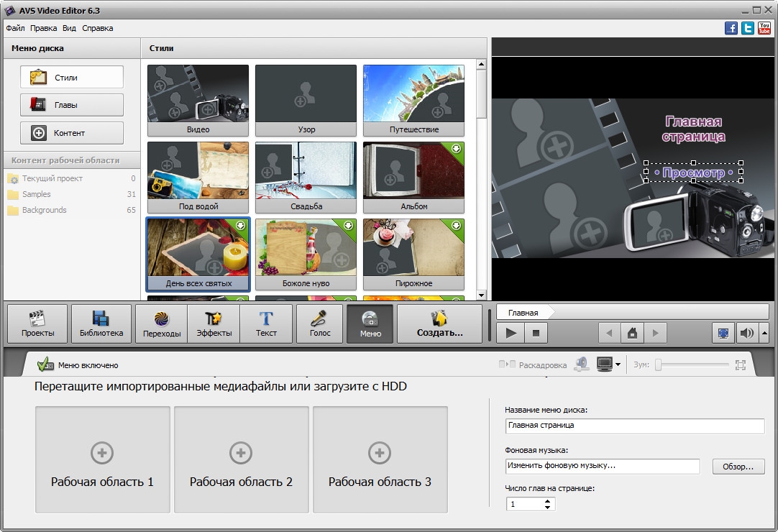Click the styles list scroll up arrow
The image size is (778, 532).
point(481,65)
